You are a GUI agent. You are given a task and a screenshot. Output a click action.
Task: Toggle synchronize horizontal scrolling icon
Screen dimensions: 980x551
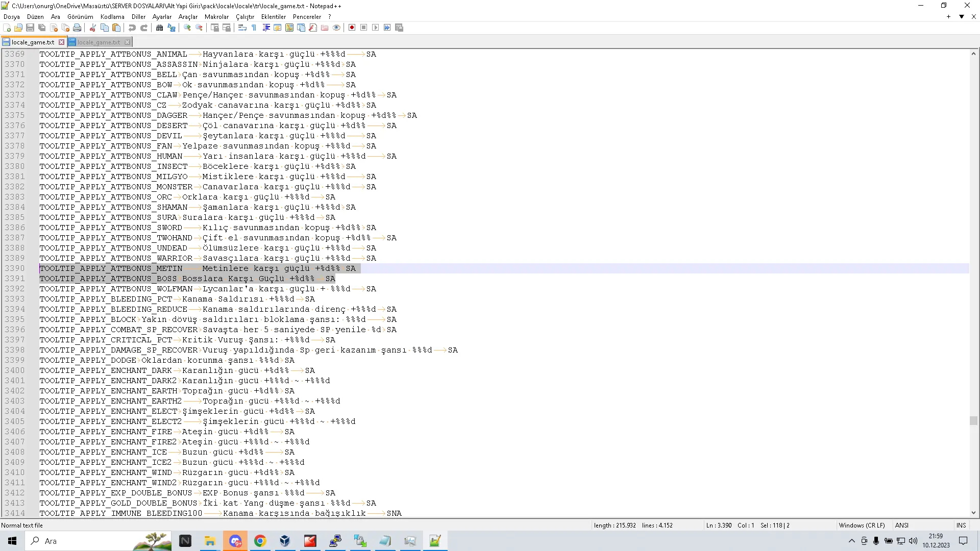tap(227, 28)
